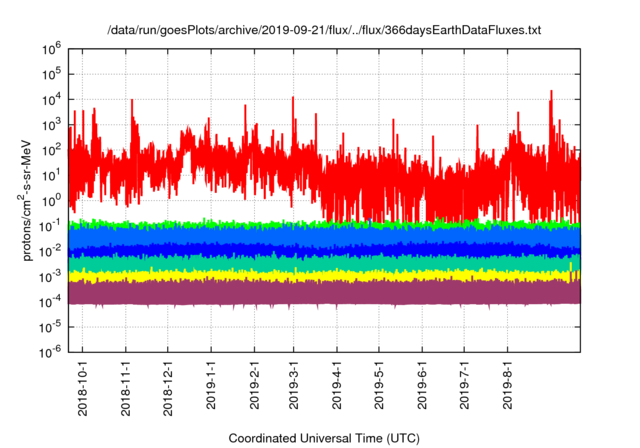Click the x-axis label 'Coordinated Universal Time (UTC)'
This screenshot has width=640, height=448.
click(324, 439)
